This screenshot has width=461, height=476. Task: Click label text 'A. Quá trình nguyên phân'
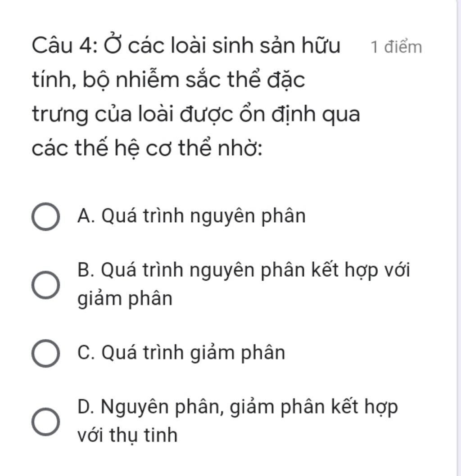tap(191, 217)
